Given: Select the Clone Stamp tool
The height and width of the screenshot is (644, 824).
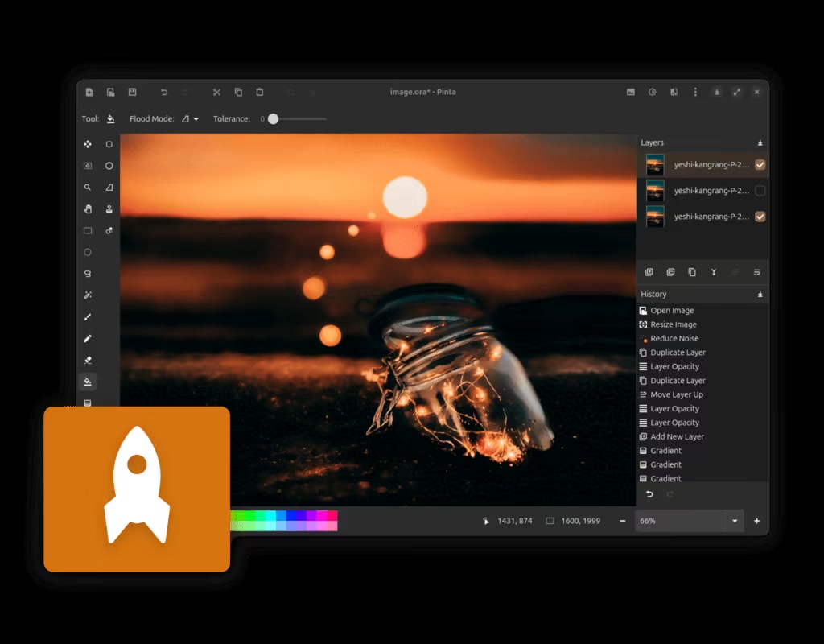Looking at the screenshot, I should click(109, 209).
